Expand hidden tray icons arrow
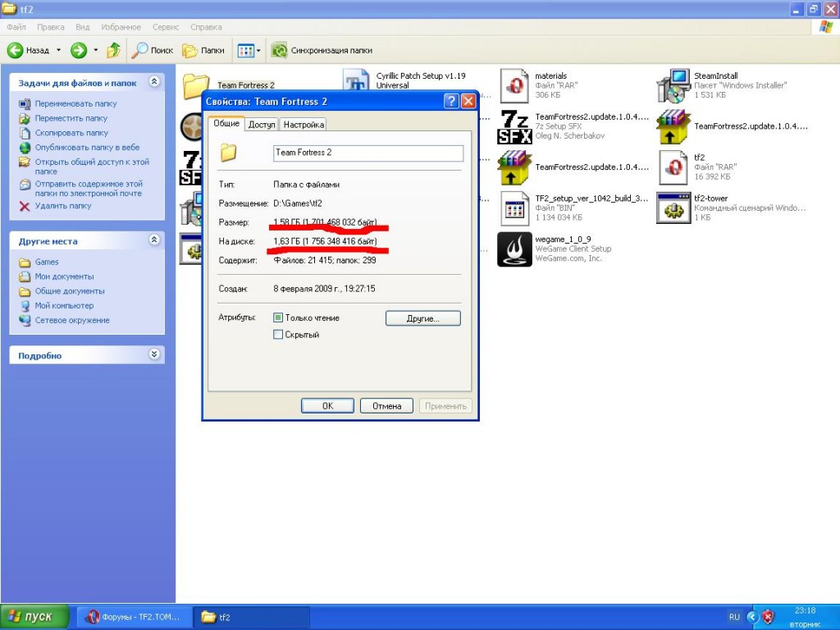 (x=752, y=617)
